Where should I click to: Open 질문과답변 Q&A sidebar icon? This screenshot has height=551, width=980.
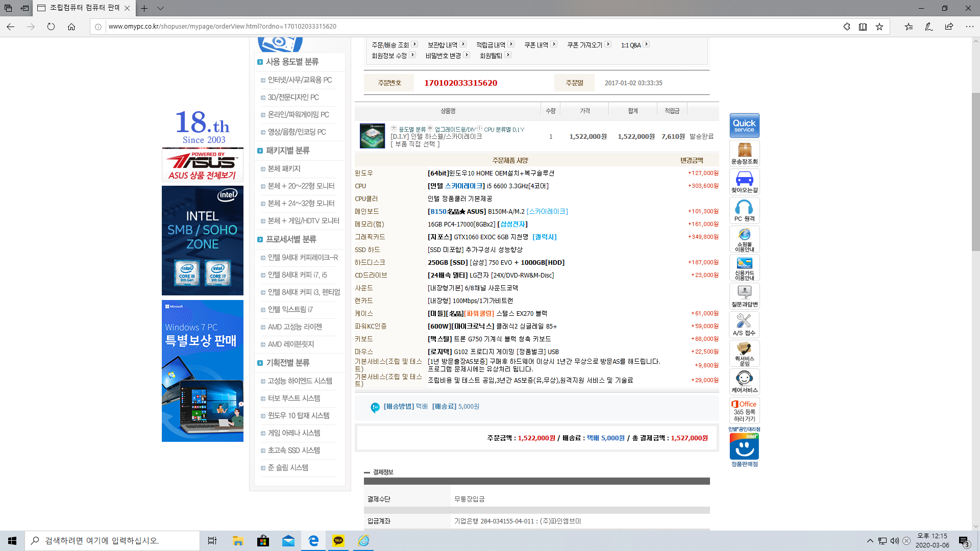point(744,296)
